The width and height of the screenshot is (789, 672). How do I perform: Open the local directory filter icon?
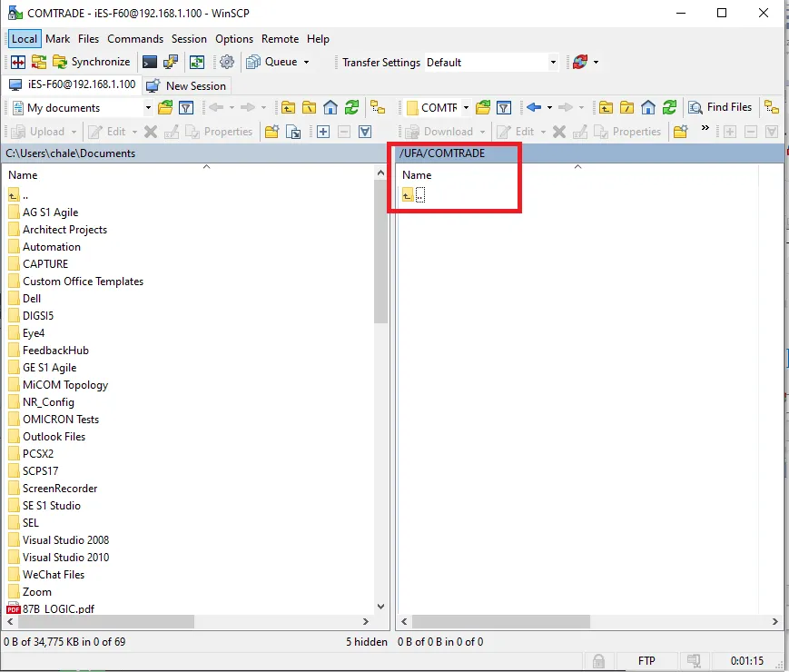click(186, 108)
